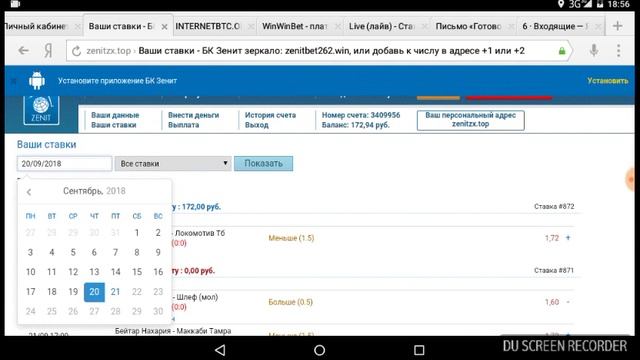
Task: Click "Ставка #871" label
Action: coord(554,270)
